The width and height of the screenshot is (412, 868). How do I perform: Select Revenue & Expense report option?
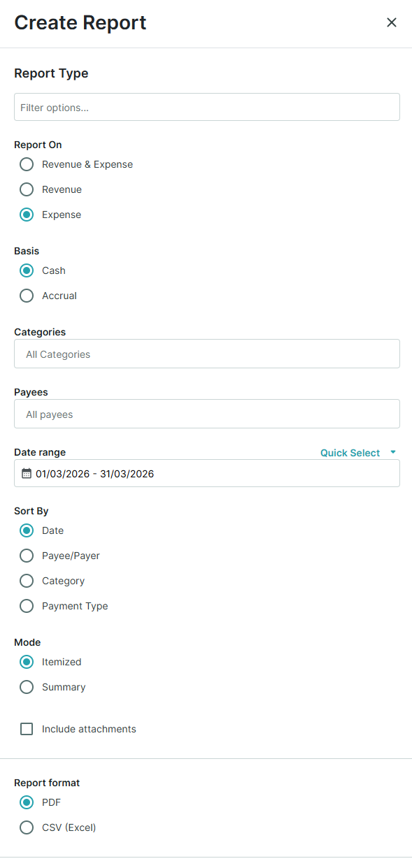(26, 164)
